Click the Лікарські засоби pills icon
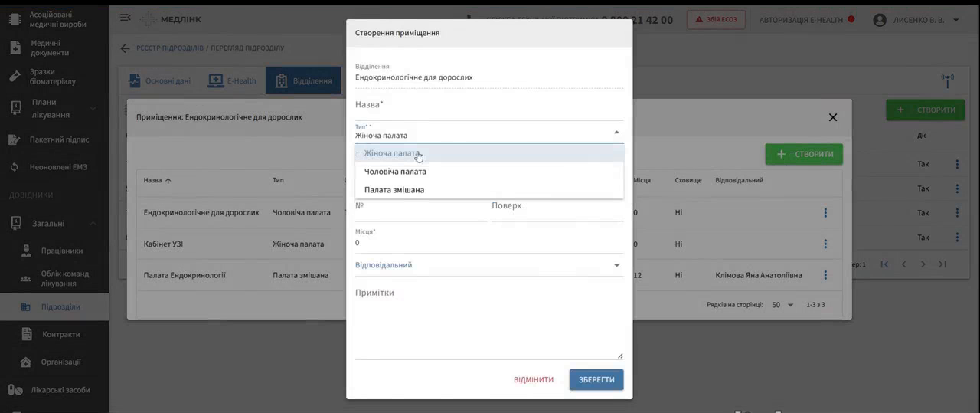This screenshot has width=980, height=413. 15,390
